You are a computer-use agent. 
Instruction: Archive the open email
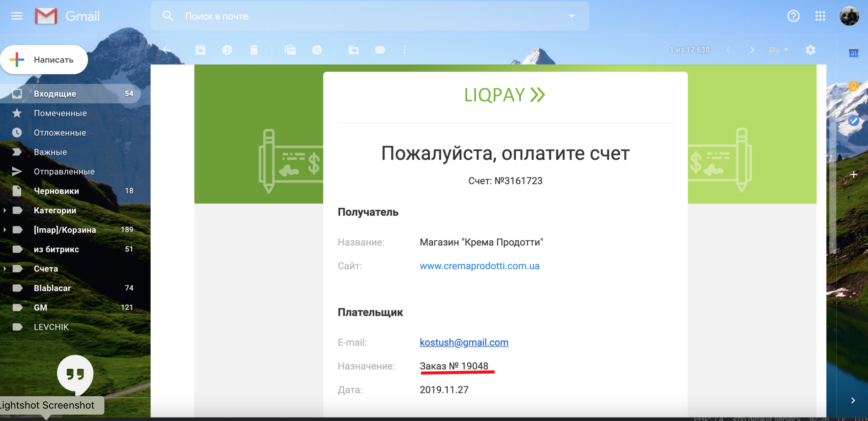click(201, 50)
